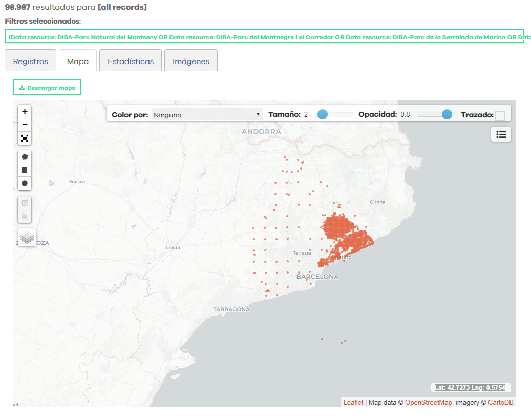Enable the Trazado checkbox

[500, 116]
